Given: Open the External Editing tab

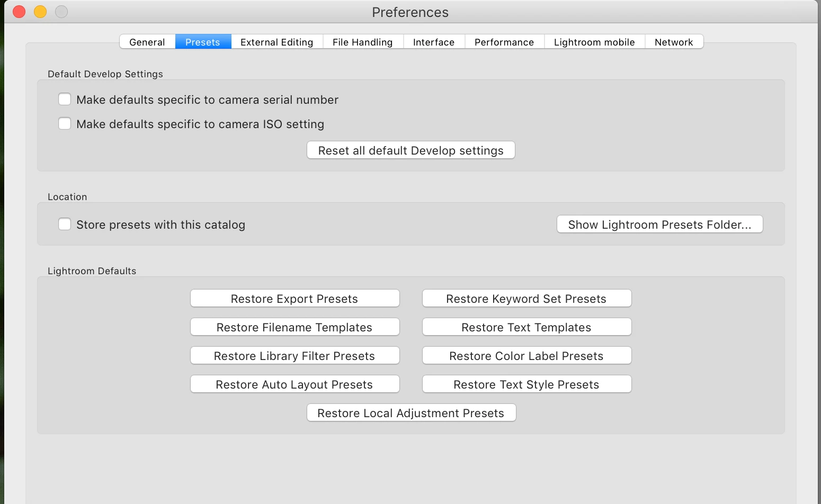Looking at the screenshot, I should point(277,42).
